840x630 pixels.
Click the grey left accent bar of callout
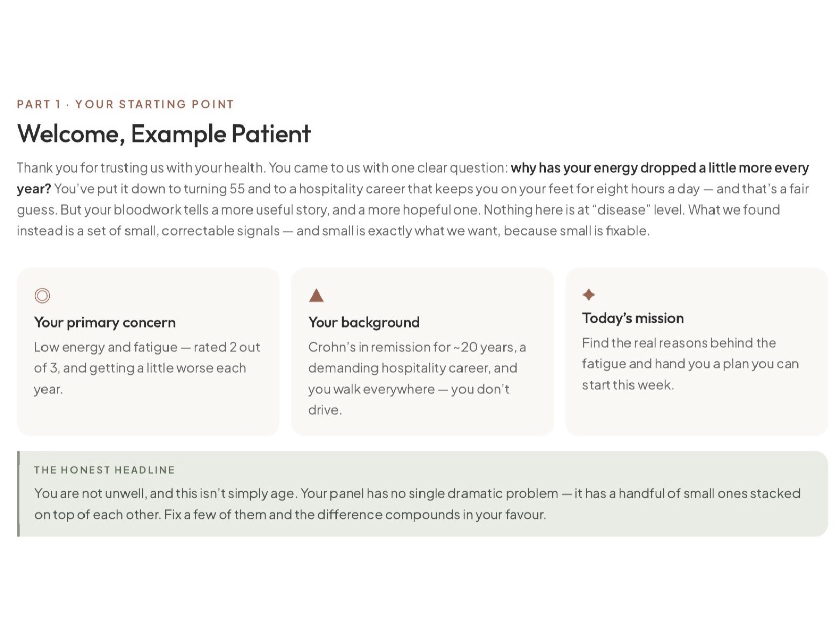(x=19, y=494)
